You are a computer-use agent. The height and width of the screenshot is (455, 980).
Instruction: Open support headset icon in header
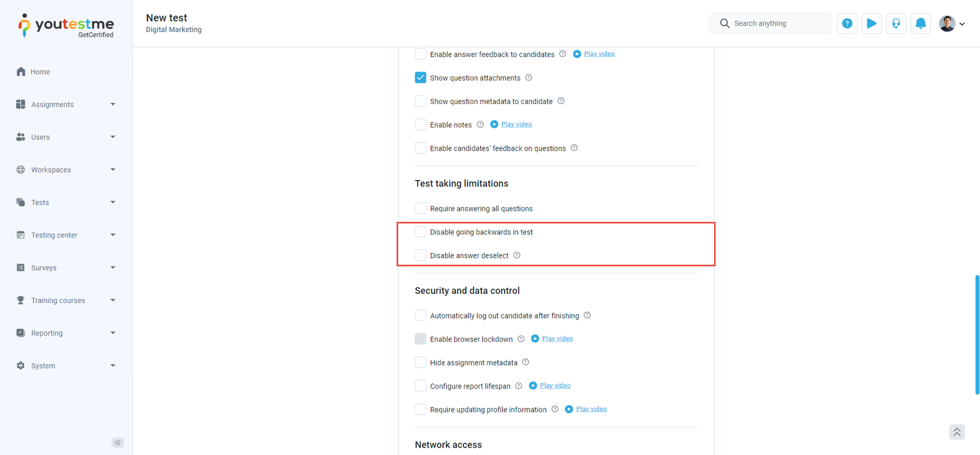896,23
